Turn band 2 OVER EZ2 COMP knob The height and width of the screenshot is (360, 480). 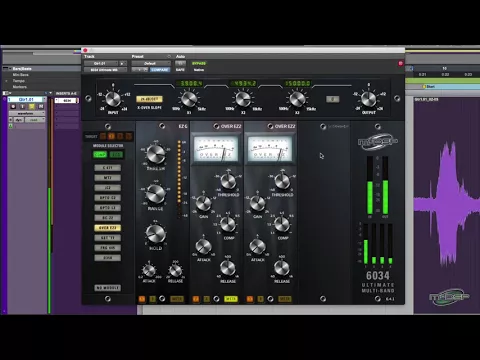click(228, 225)
